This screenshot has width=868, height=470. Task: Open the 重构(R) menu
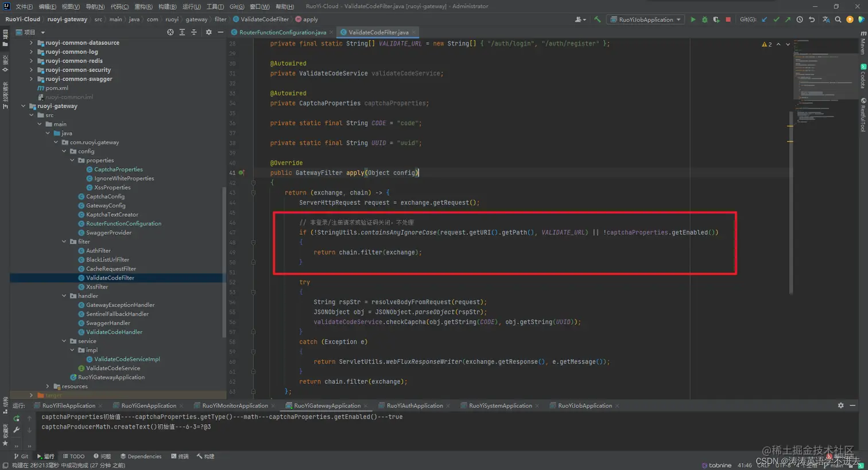pos(144,6)
